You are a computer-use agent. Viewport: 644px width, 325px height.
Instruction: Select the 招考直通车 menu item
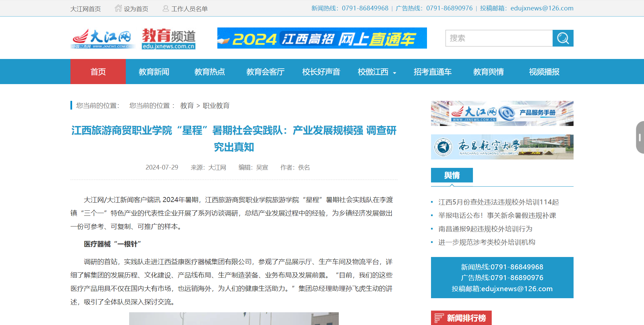click(432, 72)
